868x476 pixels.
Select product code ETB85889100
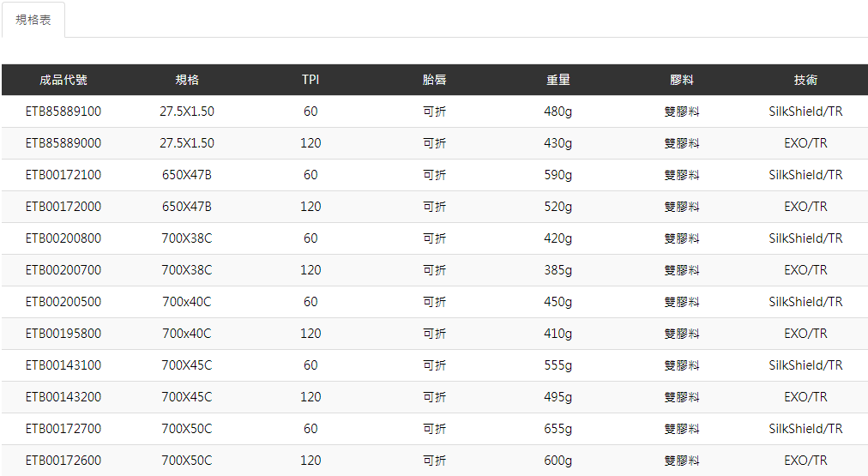click(x=63, y=111)
